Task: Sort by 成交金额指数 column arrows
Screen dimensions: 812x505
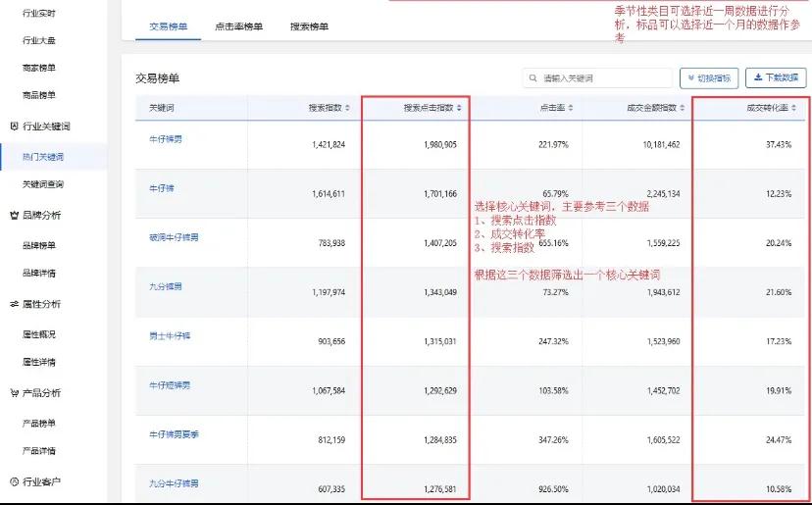Action: coord(683,108)
